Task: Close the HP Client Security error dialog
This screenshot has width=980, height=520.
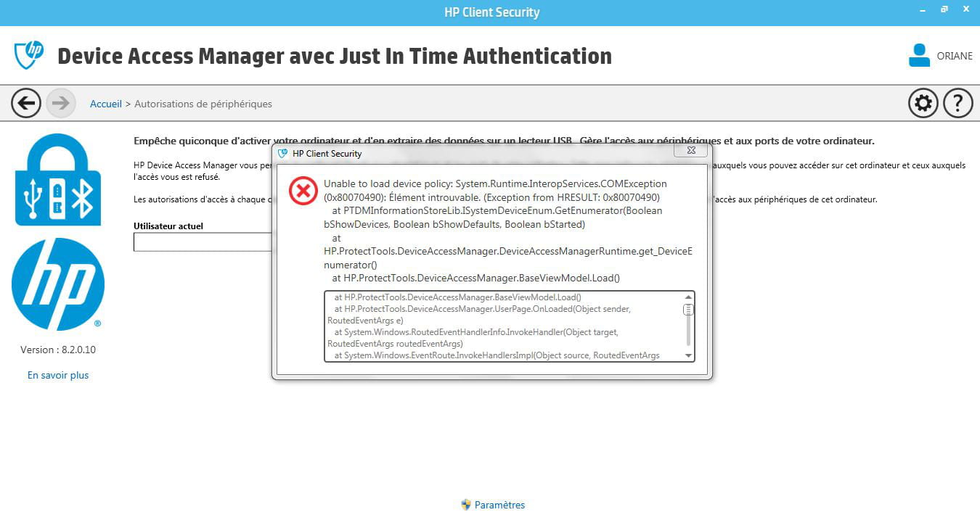Action: (690, 150)
